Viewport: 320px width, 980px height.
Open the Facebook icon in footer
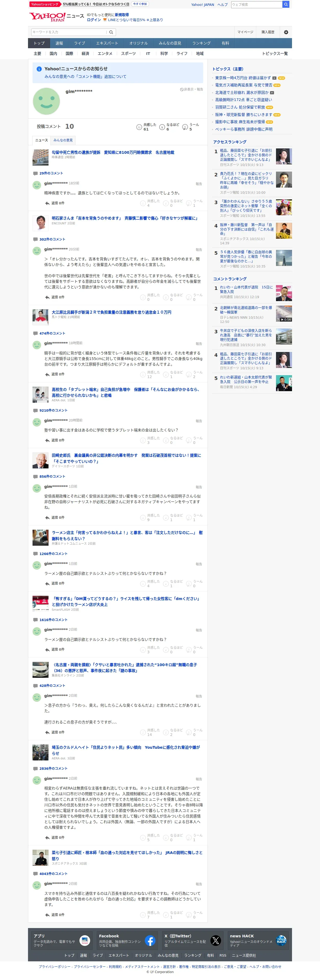tap(150, 941)
